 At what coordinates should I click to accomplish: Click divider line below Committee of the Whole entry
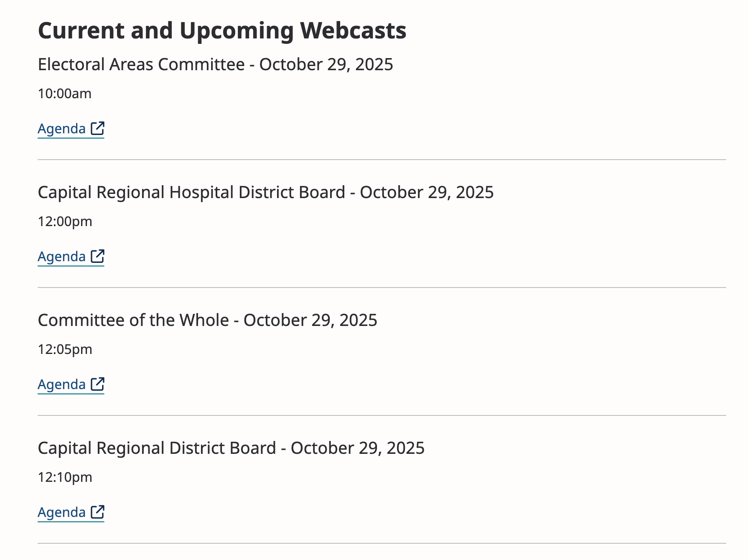(382, 415)
